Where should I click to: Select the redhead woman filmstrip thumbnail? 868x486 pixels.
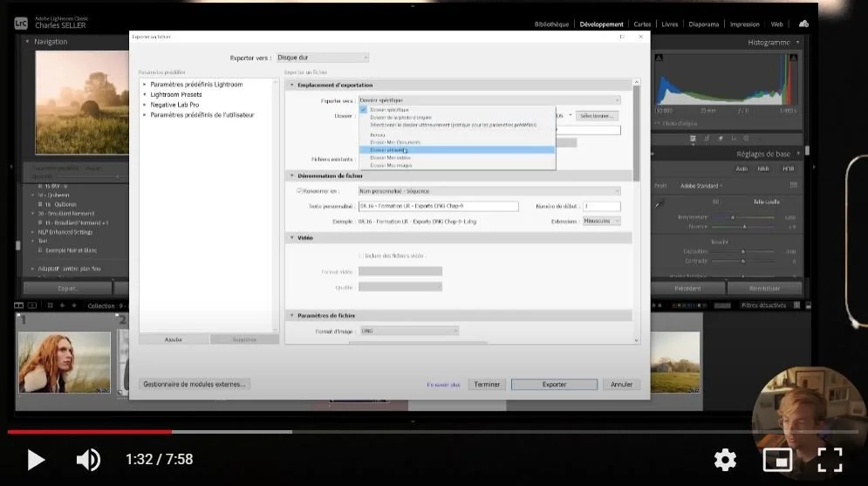click(x=65, y=362)
